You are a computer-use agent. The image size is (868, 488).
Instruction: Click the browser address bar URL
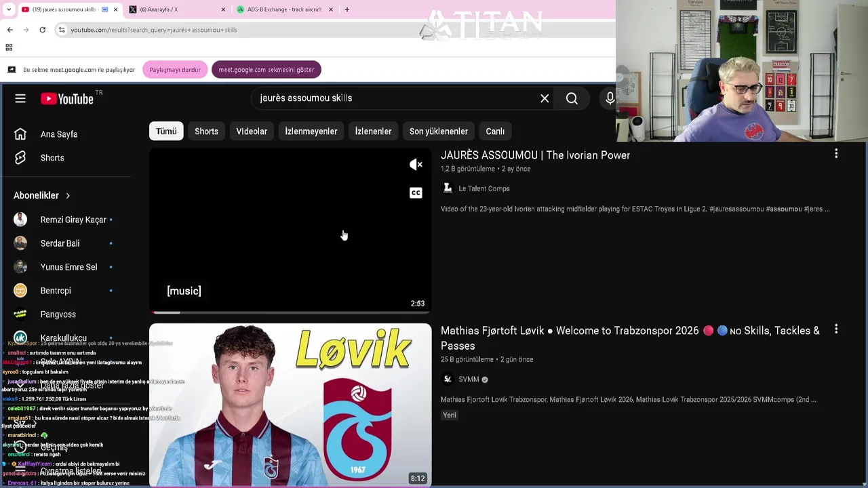click(154, 30)
